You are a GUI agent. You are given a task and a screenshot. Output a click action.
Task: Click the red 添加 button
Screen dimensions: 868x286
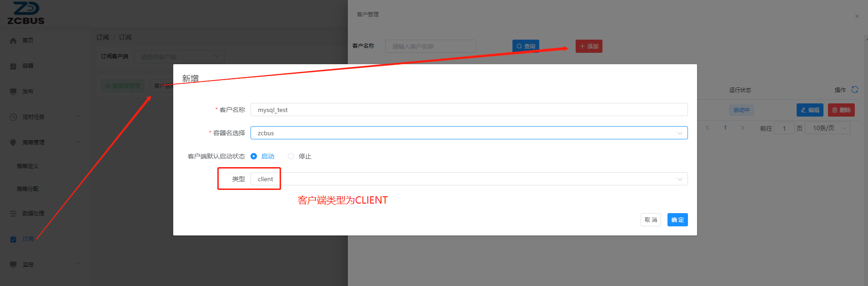(x=589, y=46)
